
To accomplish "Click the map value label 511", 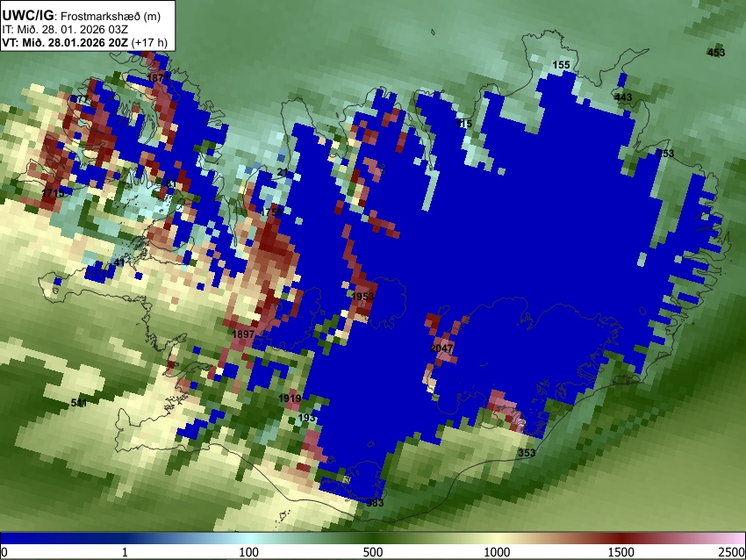I will (79, 403).
